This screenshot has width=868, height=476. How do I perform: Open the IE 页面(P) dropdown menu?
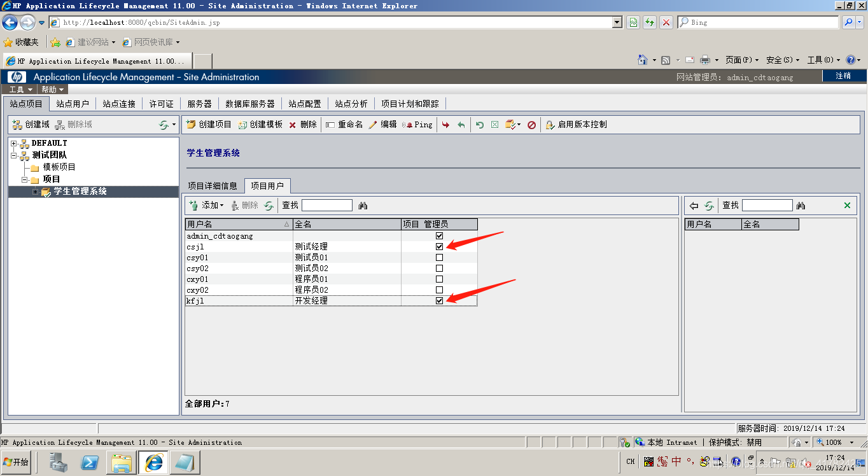743,60
